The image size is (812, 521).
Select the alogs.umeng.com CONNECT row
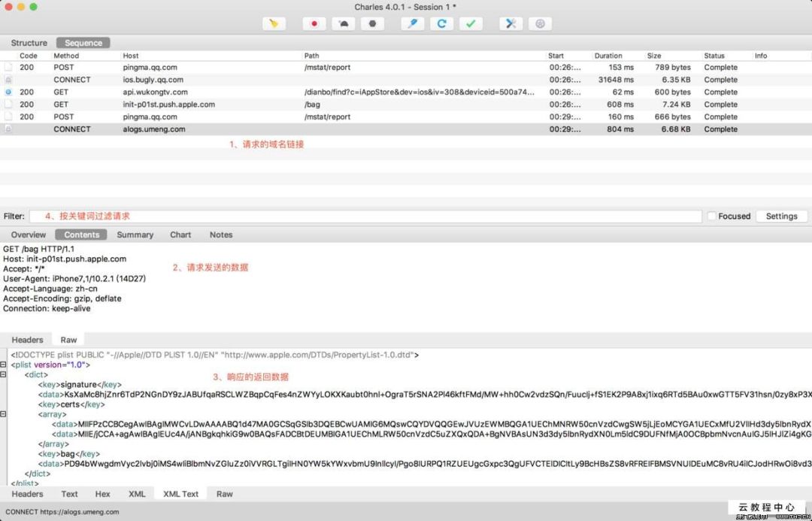tap(406, 129)
